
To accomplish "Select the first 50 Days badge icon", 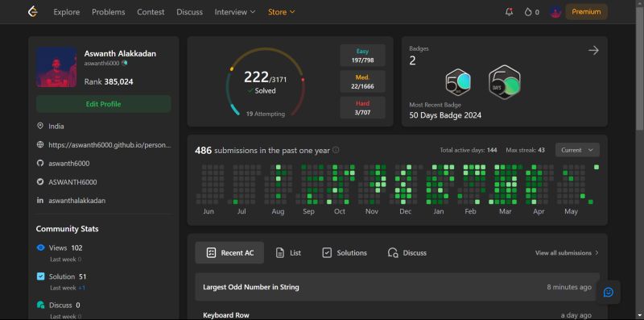I will [458, 82].
